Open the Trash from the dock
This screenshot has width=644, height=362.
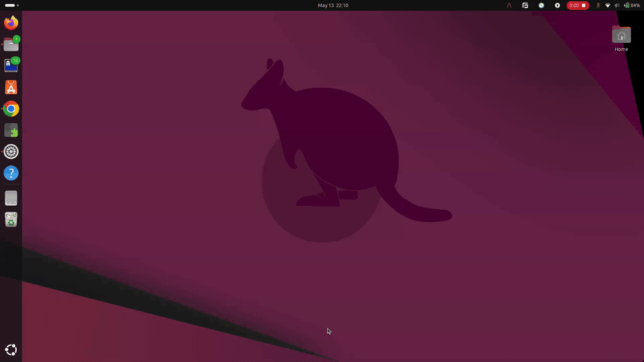pyautogui.click(x=11, y=220)
